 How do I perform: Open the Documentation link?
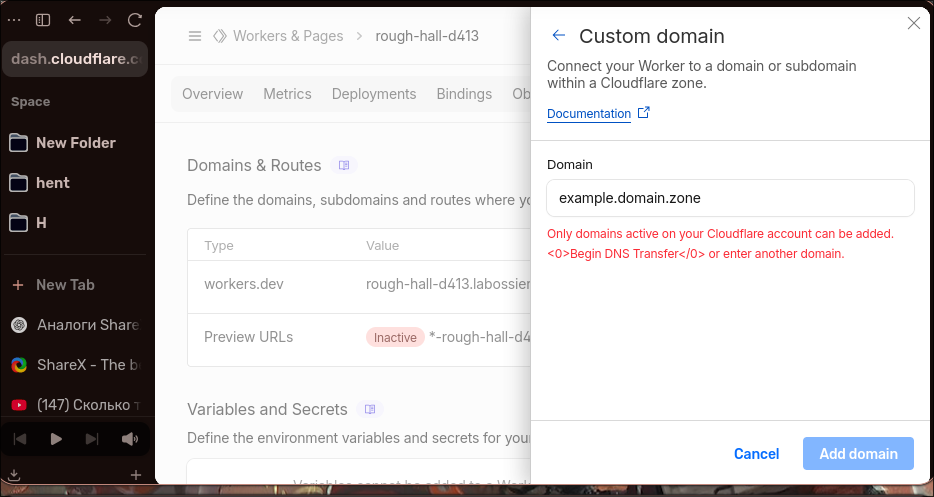589,114
